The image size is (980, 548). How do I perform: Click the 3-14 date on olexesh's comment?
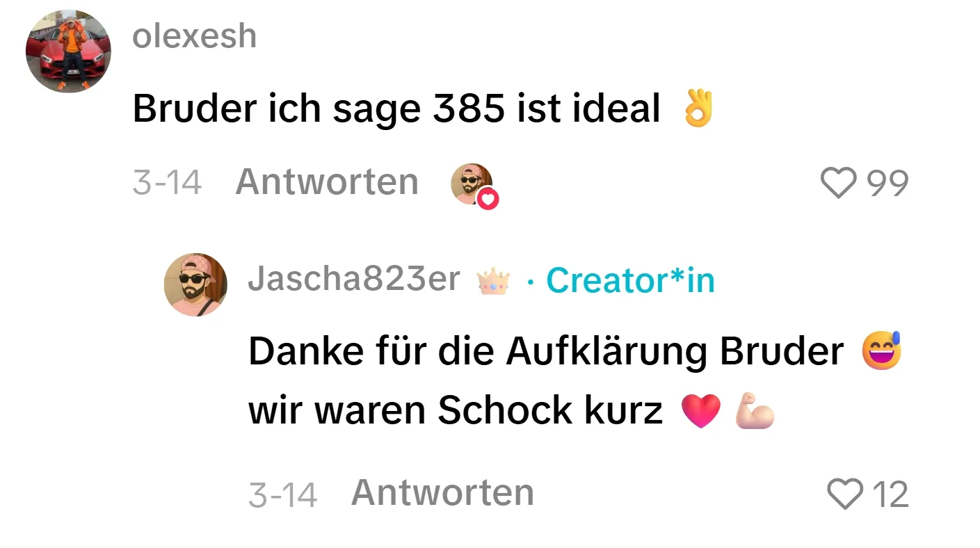(167, 184)
